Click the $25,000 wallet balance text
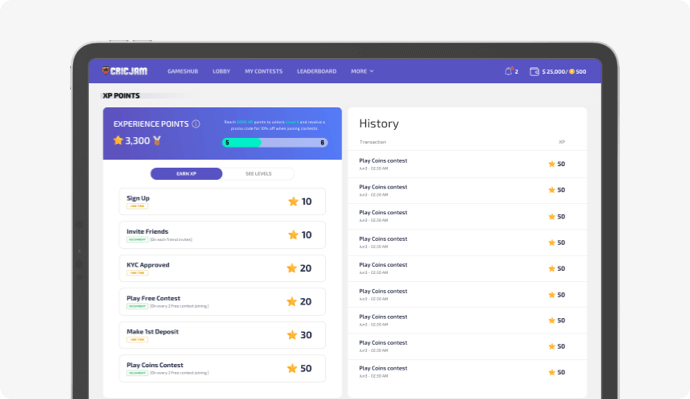The image size is (690, 399). (x=553, y=71)
